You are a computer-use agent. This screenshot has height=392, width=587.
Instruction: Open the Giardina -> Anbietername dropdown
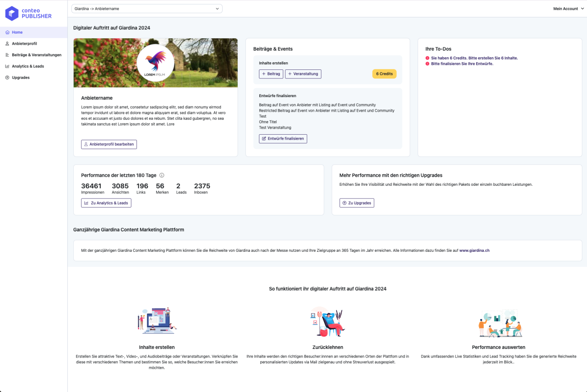click(x=147, y=9)
